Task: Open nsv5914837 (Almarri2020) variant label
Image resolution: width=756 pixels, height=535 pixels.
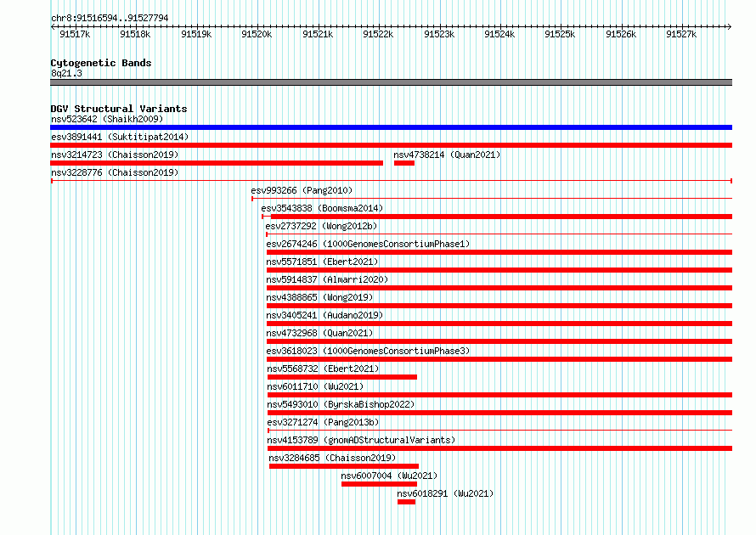Action: 327,279
